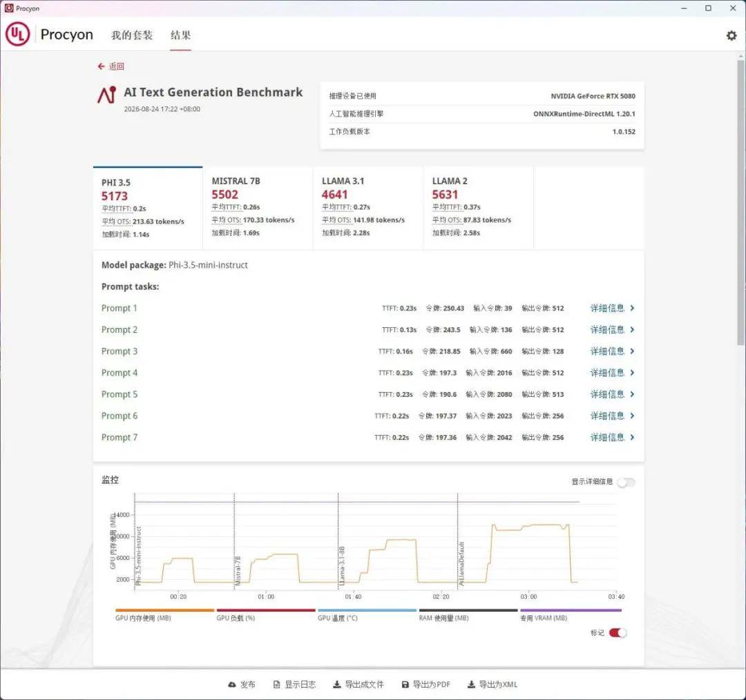Image resolution: width=746 pixels, height=700 pixels.
Task: Expand details chevron for Prompt 4
Action: tap(632, 373)
